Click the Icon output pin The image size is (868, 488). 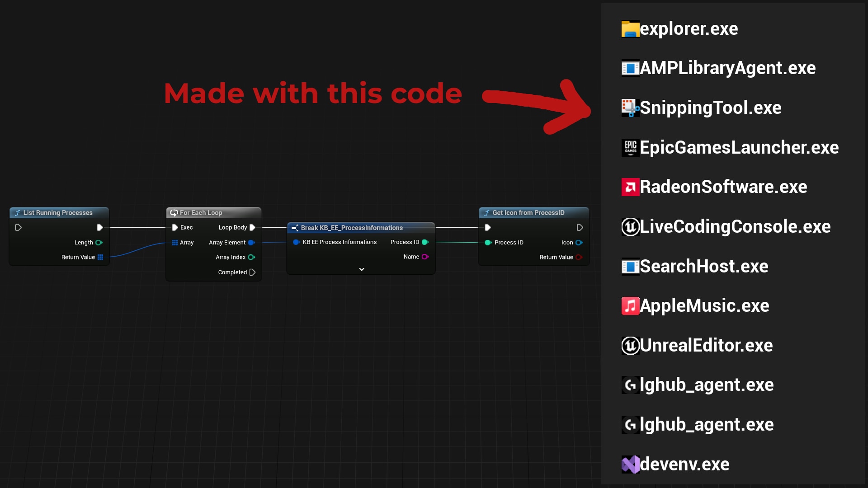tap(579, 243)
